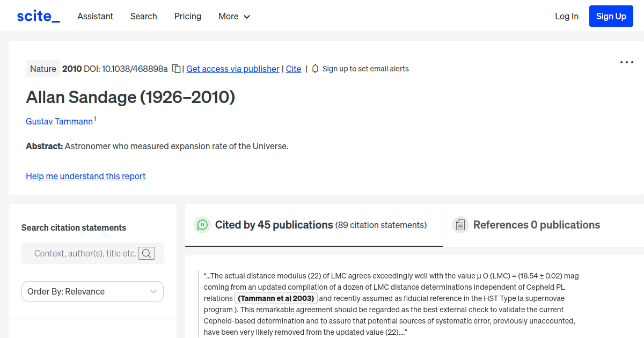
Task: Click the Sign Up button
Action: click(611, 16)
